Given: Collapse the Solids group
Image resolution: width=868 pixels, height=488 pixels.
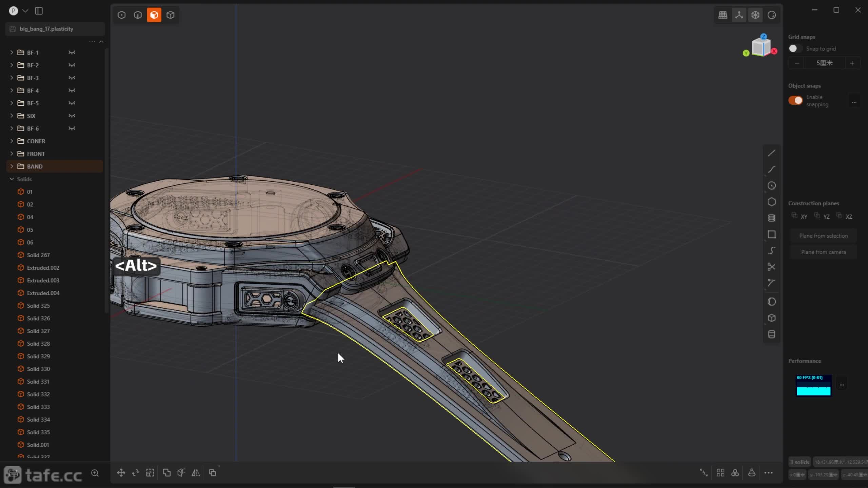Looking at the screenshot, I should [x=12, y=179].
